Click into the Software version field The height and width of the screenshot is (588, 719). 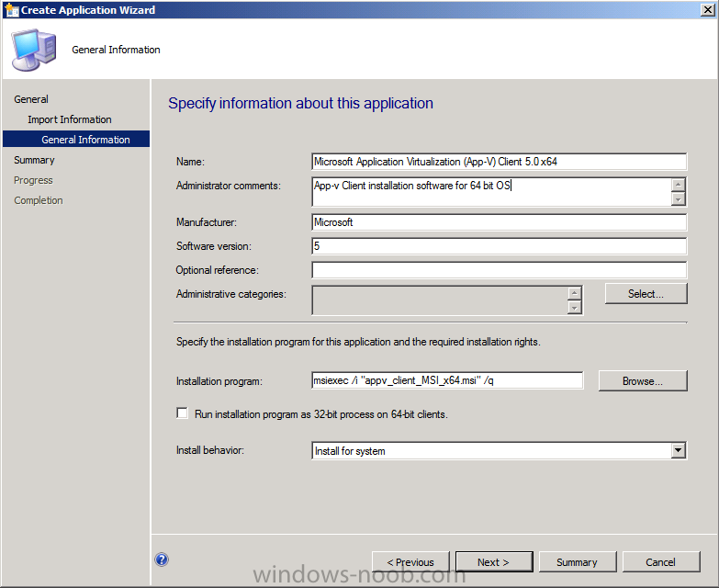[x=499, y=246]
